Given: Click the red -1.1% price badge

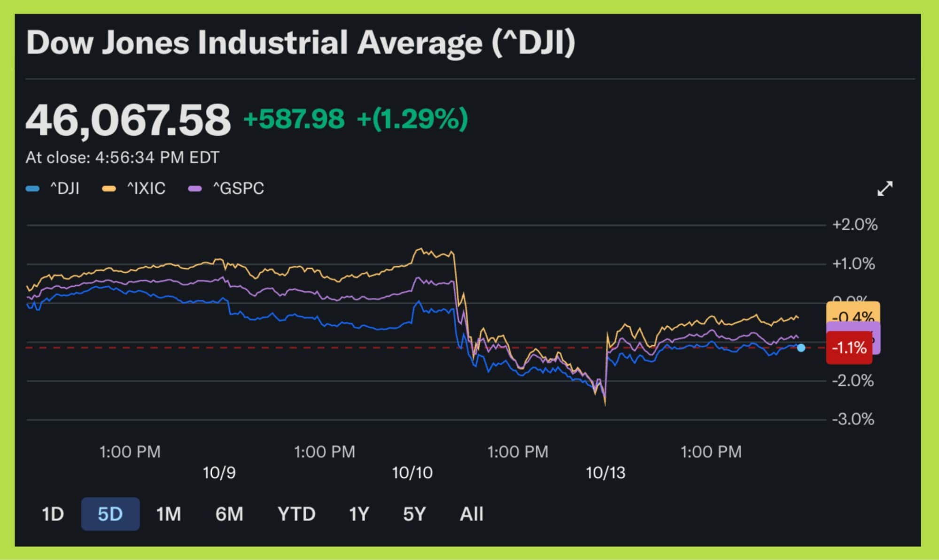Looking at the screenshot, I should (x=849, y=348).
